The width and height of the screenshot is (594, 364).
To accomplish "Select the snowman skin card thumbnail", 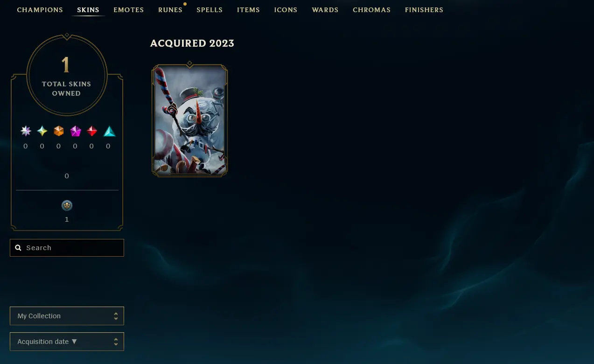I will point(190,120).
